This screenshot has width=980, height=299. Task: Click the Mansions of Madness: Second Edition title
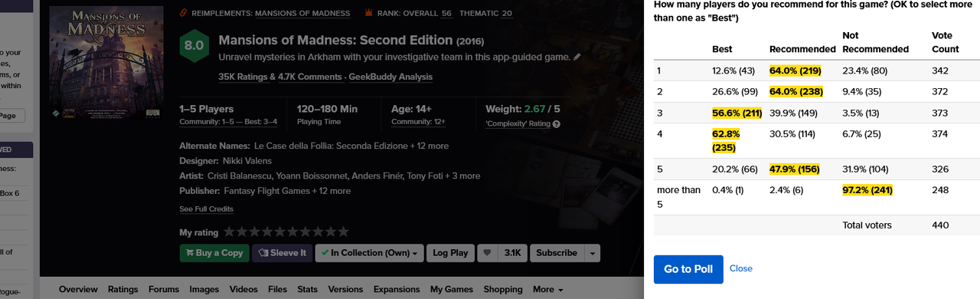(335, 40)
